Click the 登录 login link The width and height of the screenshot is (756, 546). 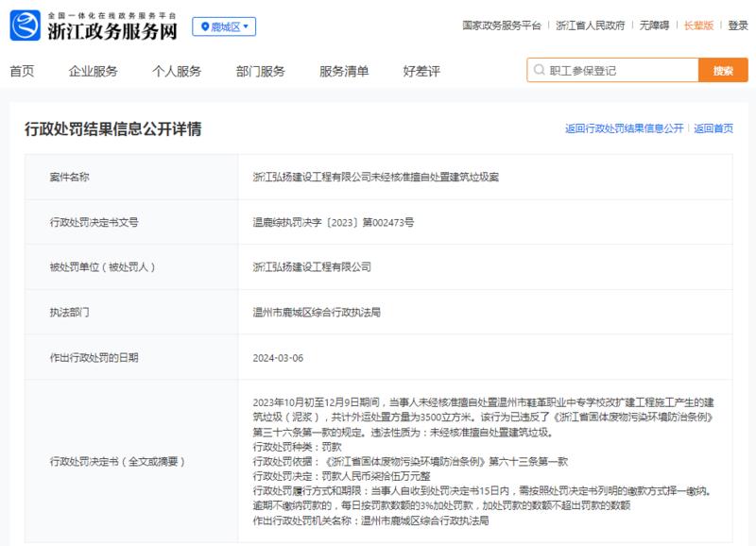pos(738,26)
